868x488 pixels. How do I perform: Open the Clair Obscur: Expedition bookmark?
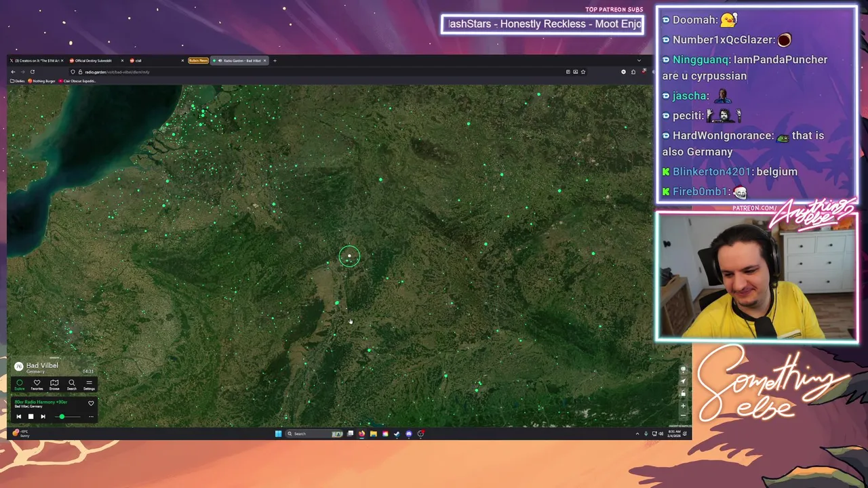pos(77,81)
